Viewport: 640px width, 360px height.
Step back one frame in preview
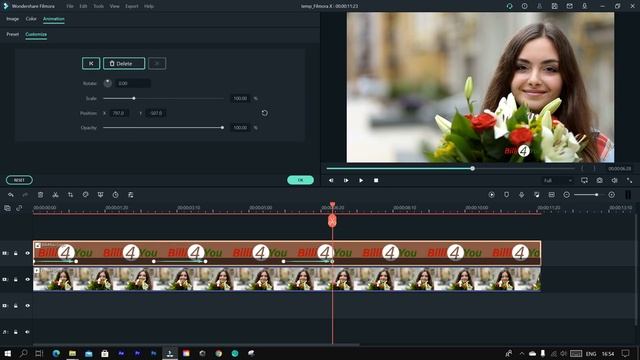(x=331, y=180)
